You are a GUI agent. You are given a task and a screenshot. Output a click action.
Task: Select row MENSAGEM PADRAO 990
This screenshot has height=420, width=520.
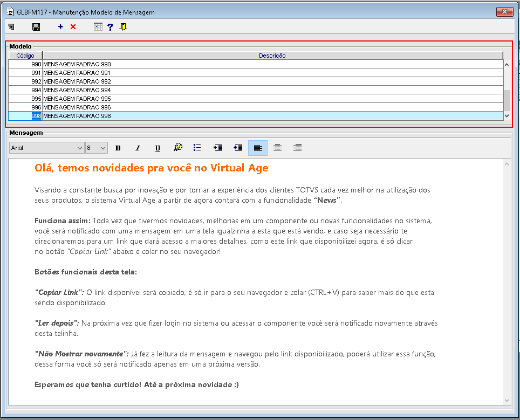pos(256,64)
